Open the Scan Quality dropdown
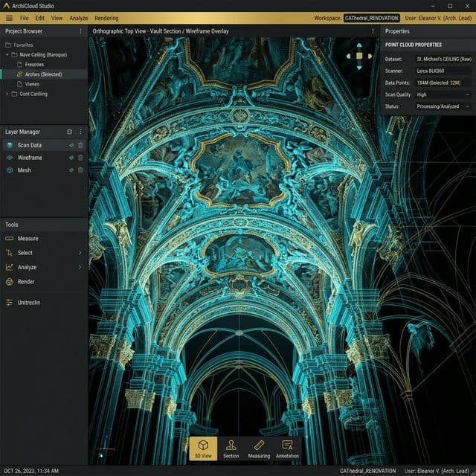 tap(443, 94)
